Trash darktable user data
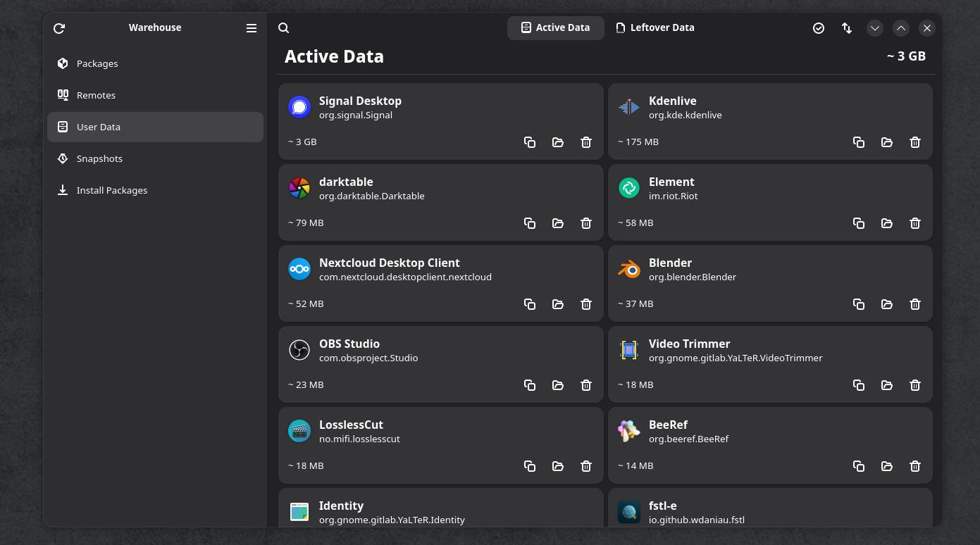Screen dimensions: 980x545 point(586,223)
